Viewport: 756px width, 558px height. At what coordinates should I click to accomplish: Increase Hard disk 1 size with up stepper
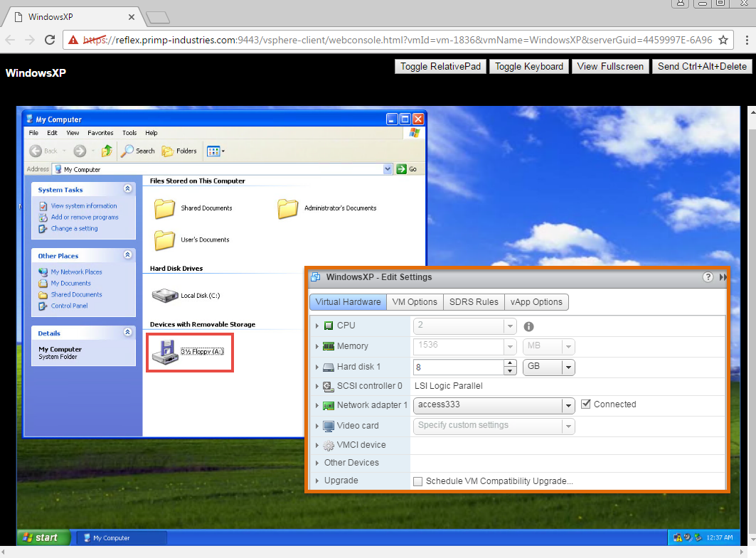coord(510,363)
